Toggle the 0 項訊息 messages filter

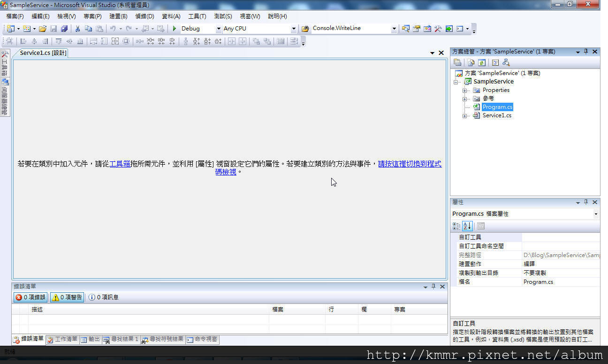click(103, 297)
